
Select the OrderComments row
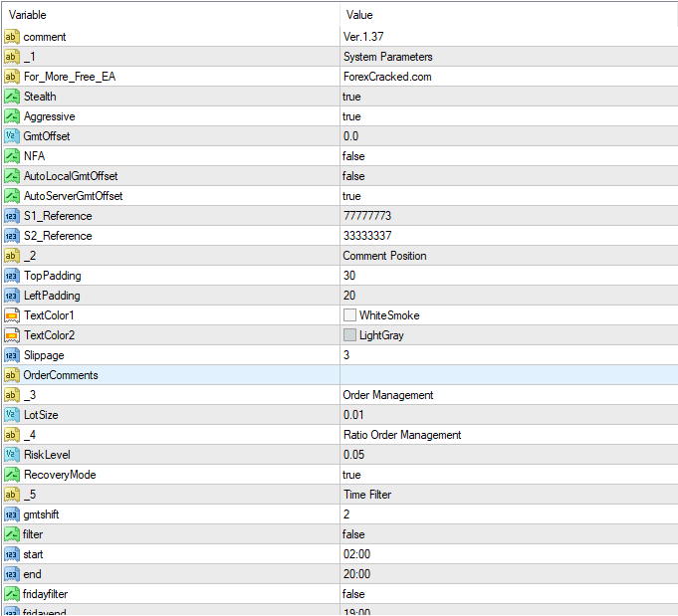(61, 375)
